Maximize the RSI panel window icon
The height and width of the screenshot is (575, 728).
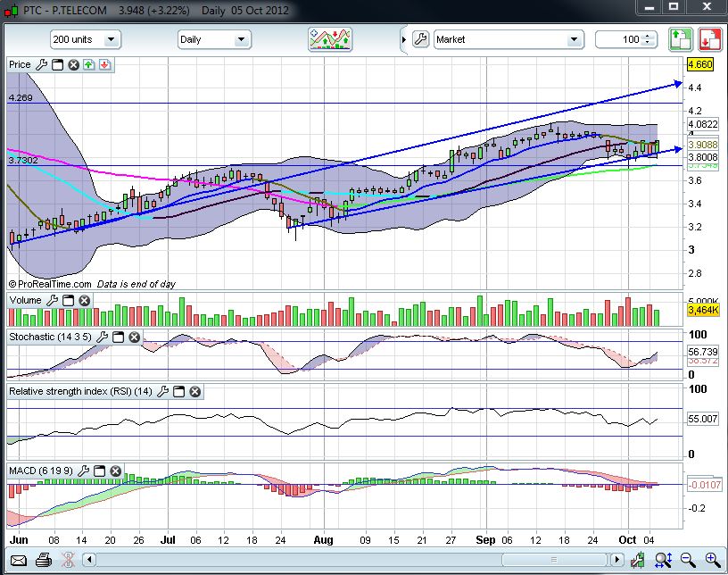(178, 392)
